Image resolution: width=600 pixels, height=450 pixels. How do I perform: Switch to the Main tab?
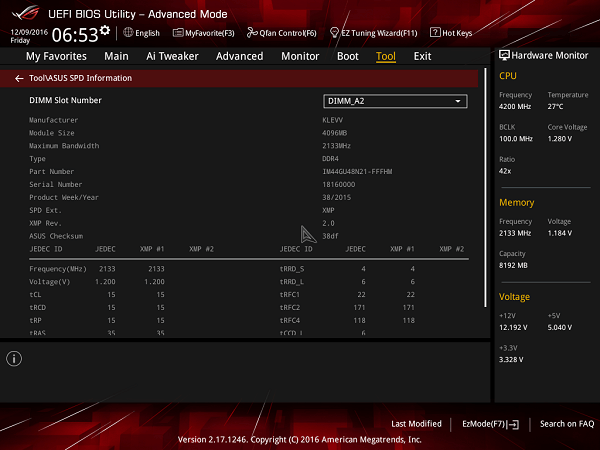point(116,56)
